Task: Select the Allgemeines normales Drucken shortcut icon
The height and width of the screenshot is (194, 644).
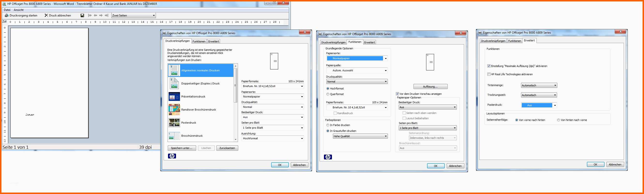Action: pos(174,70)
